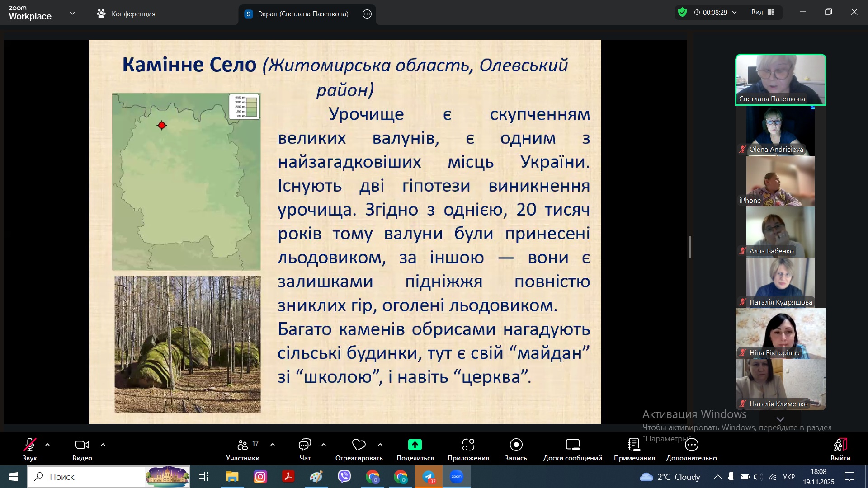Screen dimensions: 868x488
Task: Click the green Share screen button
Action: coord(415,445)
